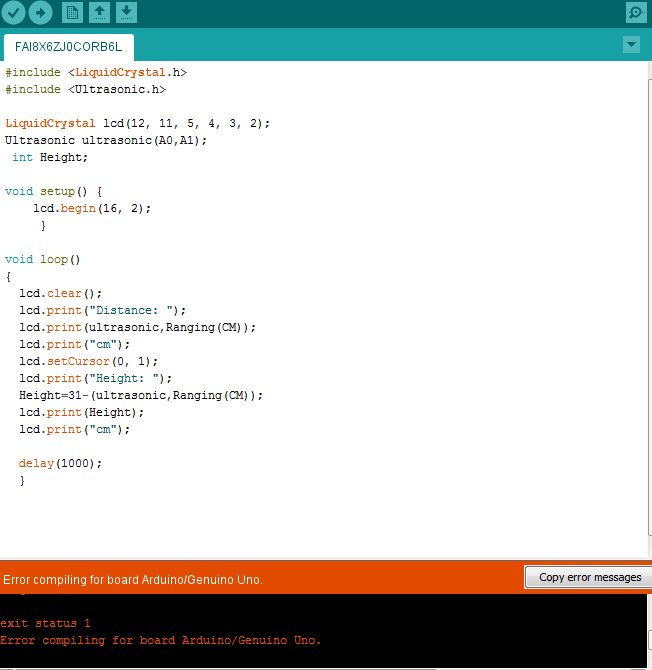
Task: Click the Upload arrow button
Action: tap(41, 13)
